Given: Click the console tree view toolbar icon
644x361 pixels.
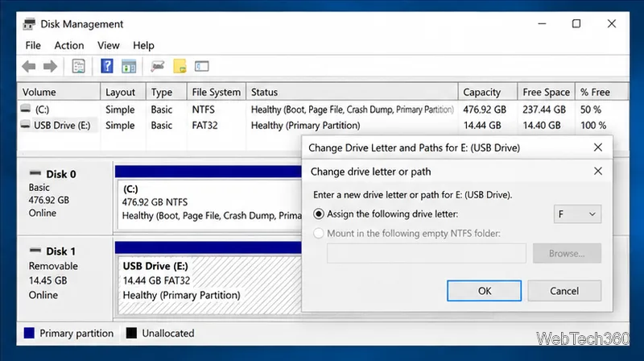Looking at the screenshot, I should click(x=129, y=66).
